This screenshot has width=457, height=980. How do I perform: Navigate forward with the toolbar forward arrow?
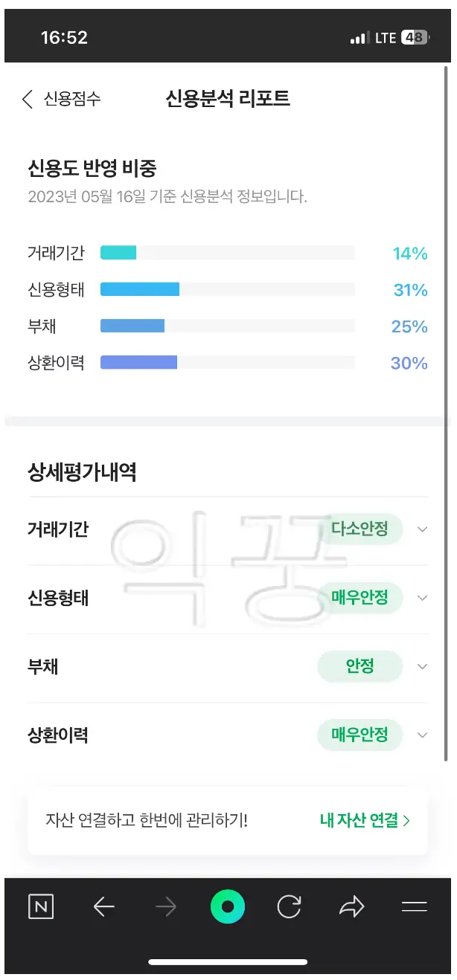[x=166, y=906]
